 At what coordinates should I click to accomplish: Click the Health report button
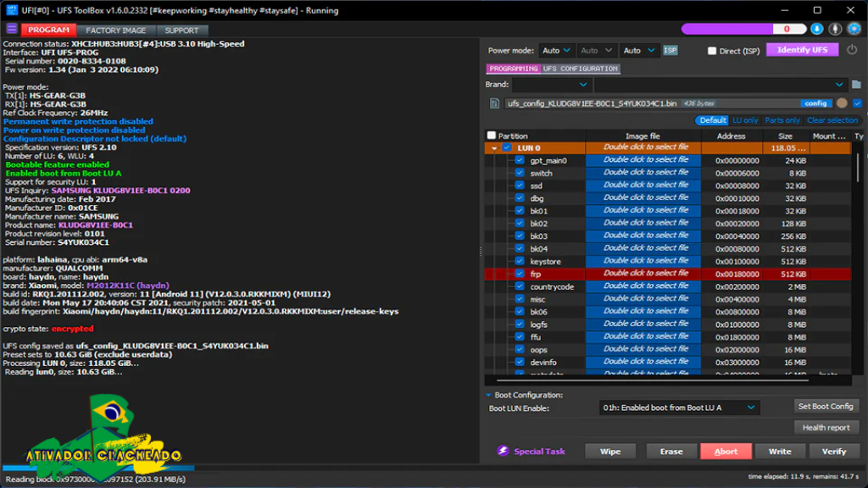(x=826, y=427)
